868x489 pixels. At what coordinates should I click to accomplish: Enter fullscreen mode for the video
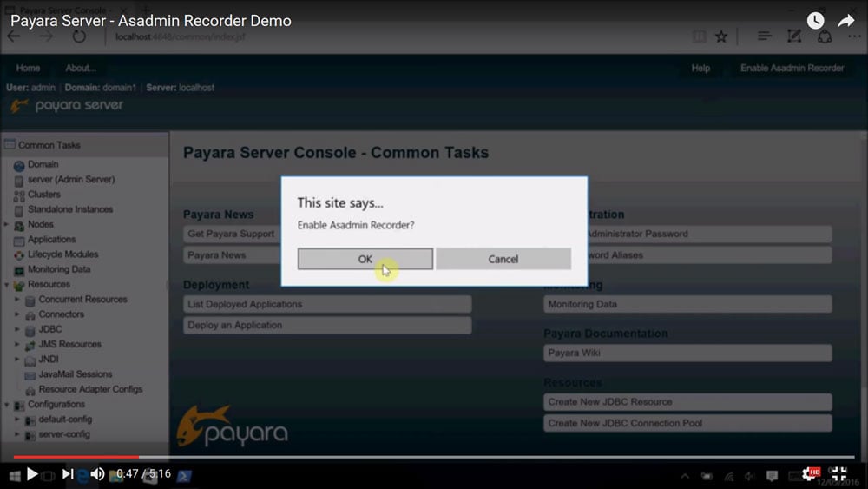pos(838,474)
